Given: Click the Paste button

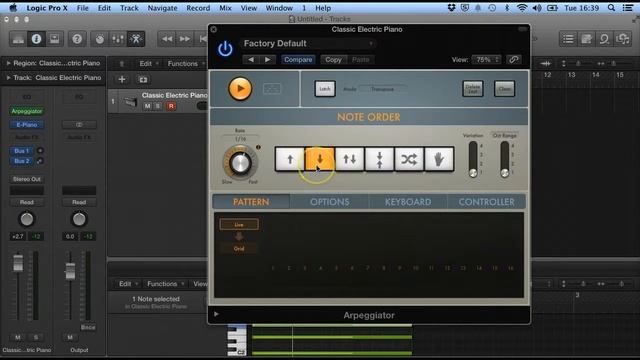Looking at the screenshot, I should point(360,60).
